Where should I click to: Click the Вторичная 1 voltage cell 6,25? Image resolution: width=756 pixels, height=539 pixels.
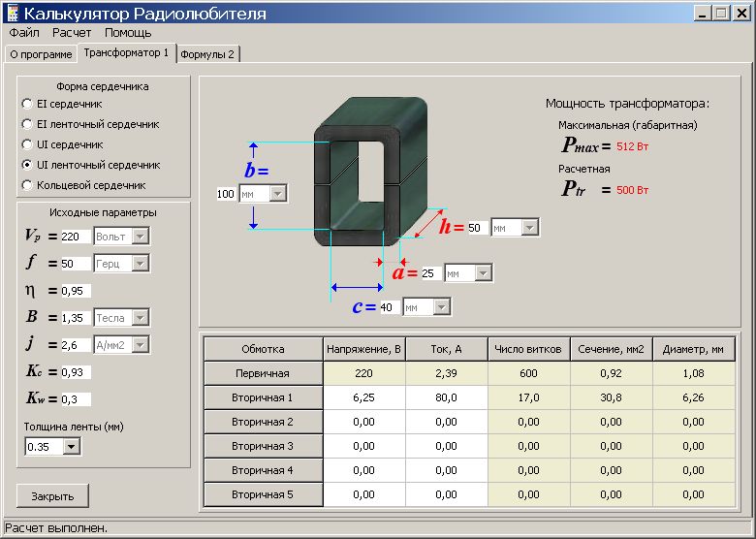point(364,397)
